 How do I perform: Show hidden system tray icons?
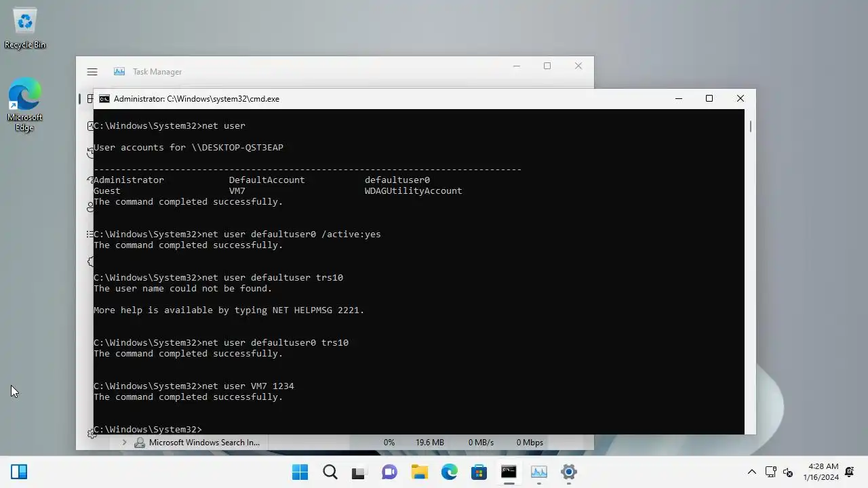[x=751, y=472]
